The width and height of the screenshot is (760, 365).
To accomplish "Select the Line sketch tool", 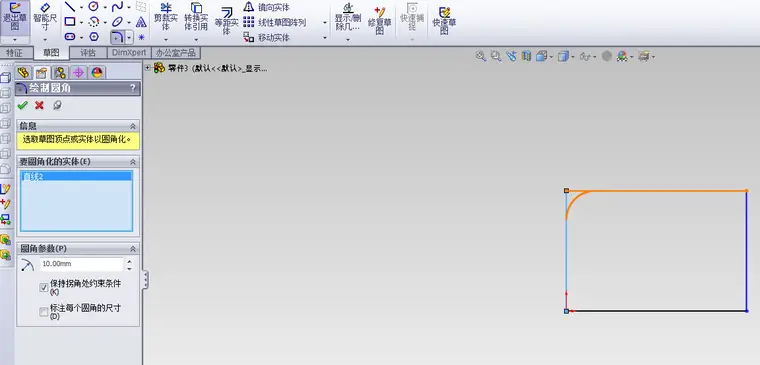I will pyautogui.click(x=70, y=7).
